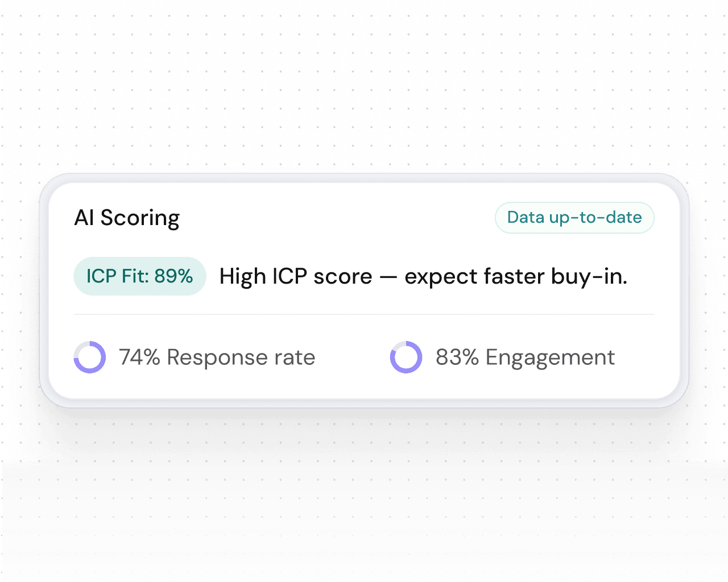Screen dimensions: 728x582
Task: Click the 89% value inside the ICP pill
Action: click(173, 276)
